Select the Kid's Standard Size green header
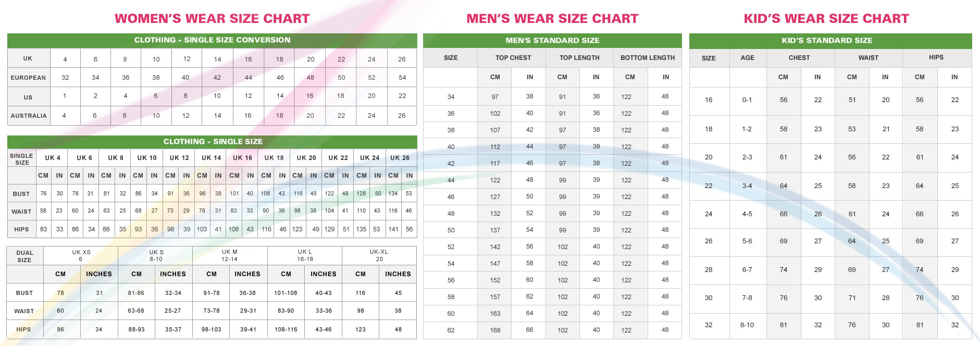The width and height of the screenshot is (980, 346). tap(827, 41)
